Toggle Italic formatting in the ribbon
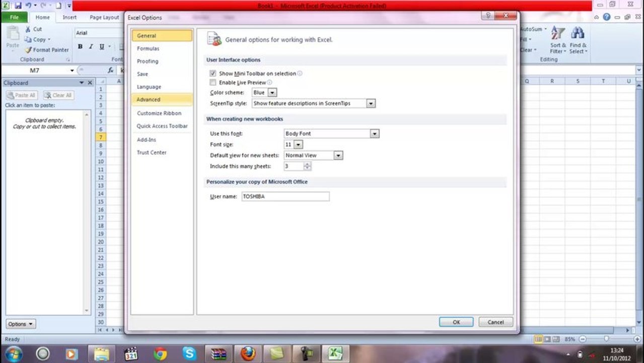This screenshot has height=363, width=644. (91, 46)
